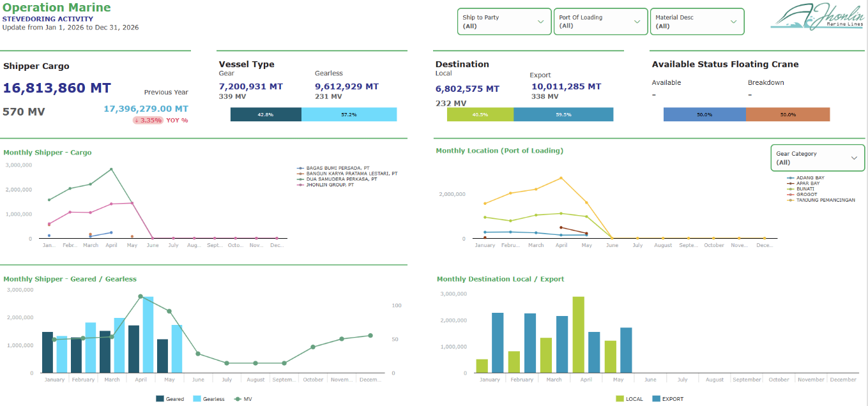This screenshot has height=406, width=868.
Task: Select the LOCAL legend item
Action: [629, 399]
